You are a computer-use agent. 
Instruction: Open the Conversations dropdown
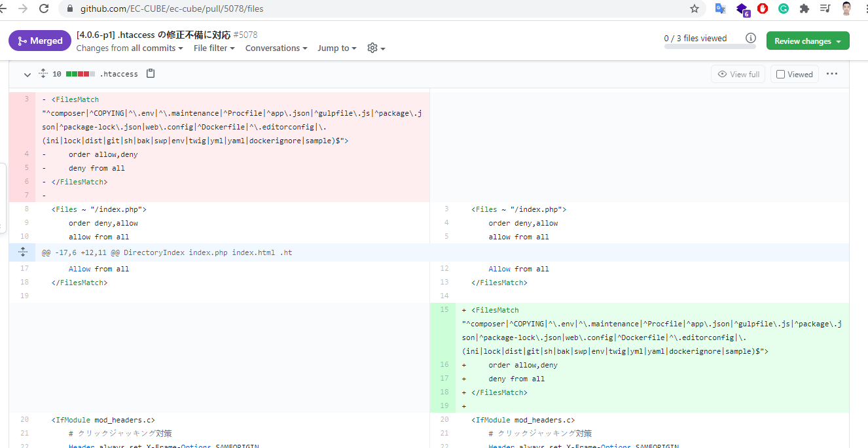276,48
